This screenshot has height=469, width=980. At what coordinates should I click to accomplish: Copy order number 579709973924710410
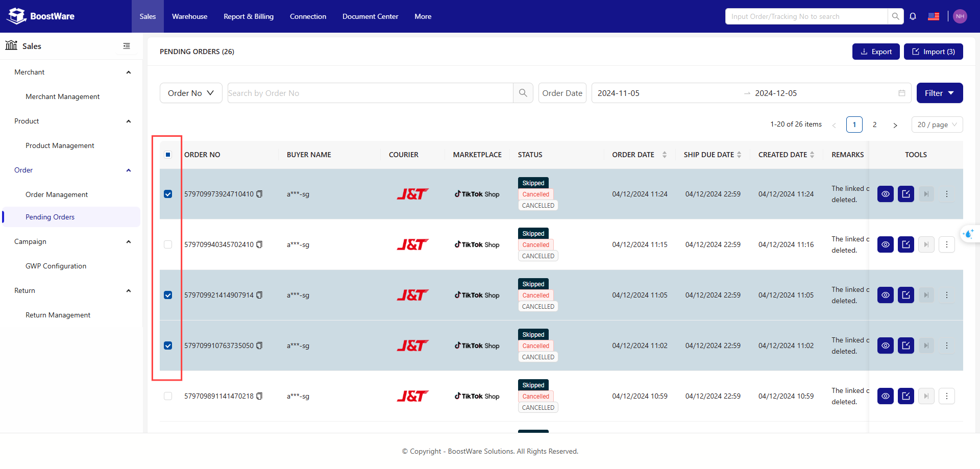point(259,194)
